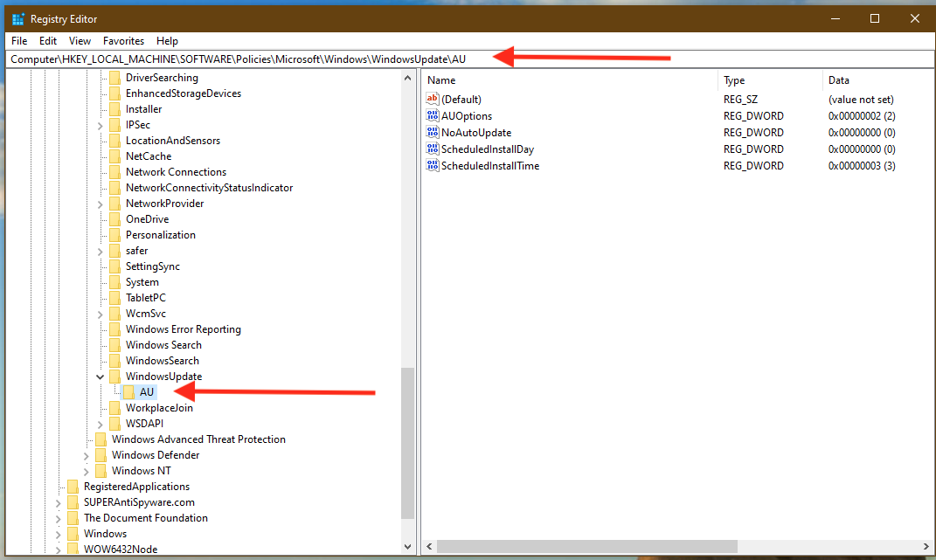Screen dimensions: 936x560
Task: Open the File menu
Action: [19, 41]
